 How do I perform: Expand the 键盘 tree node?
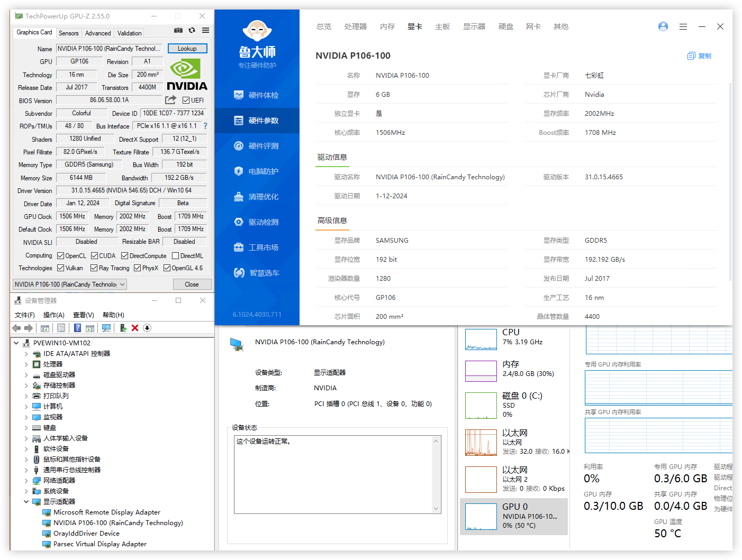point(26,427)
